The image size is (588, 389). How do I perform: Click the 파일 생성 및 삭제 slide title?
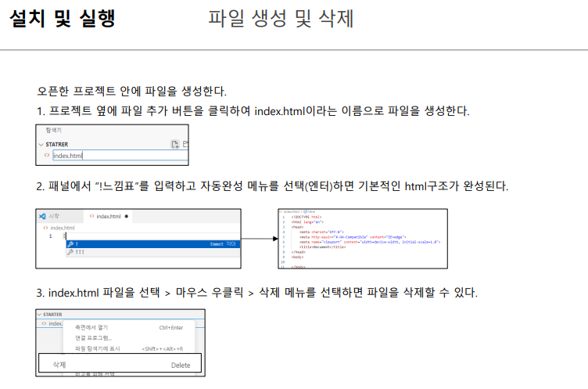(281, 18)
